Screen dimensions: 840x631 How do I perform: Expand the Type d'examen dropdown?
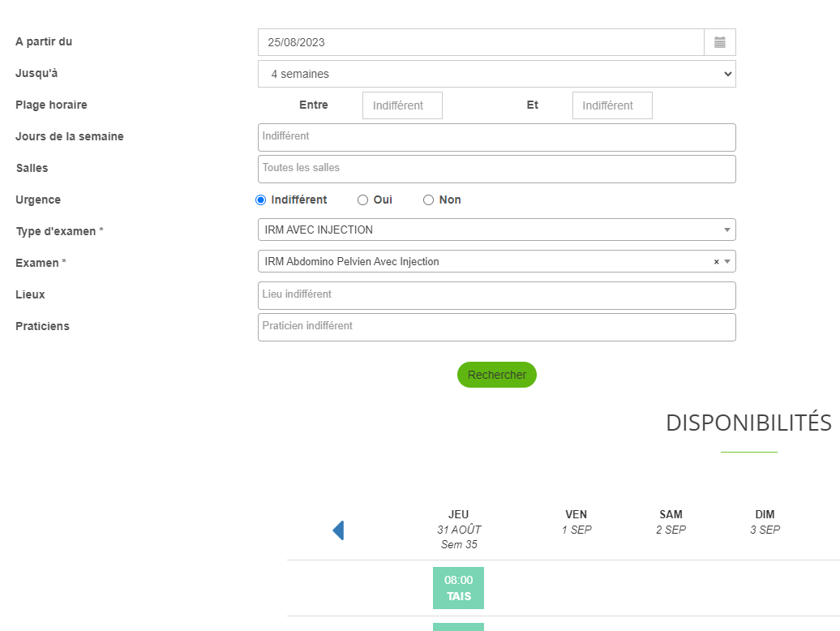point(496,230)
